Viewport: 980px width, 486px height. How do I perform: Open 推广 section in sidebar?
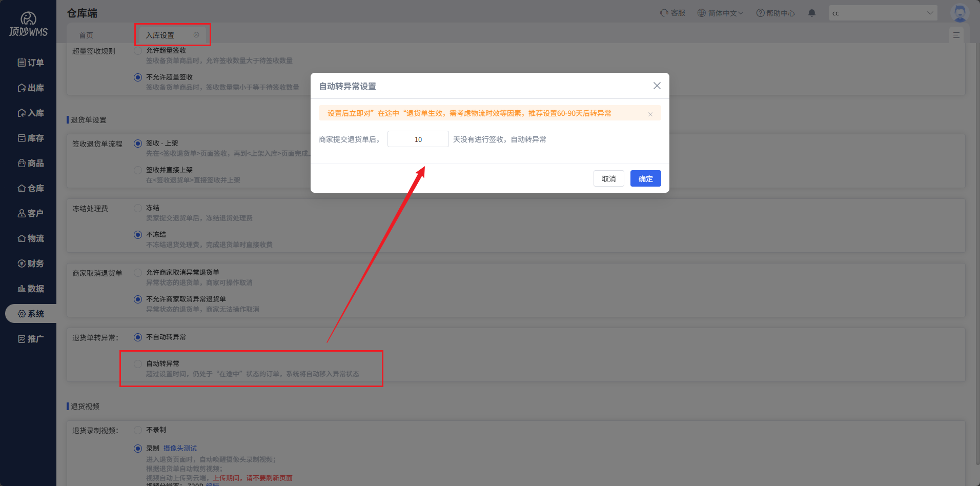pos(31,339)
